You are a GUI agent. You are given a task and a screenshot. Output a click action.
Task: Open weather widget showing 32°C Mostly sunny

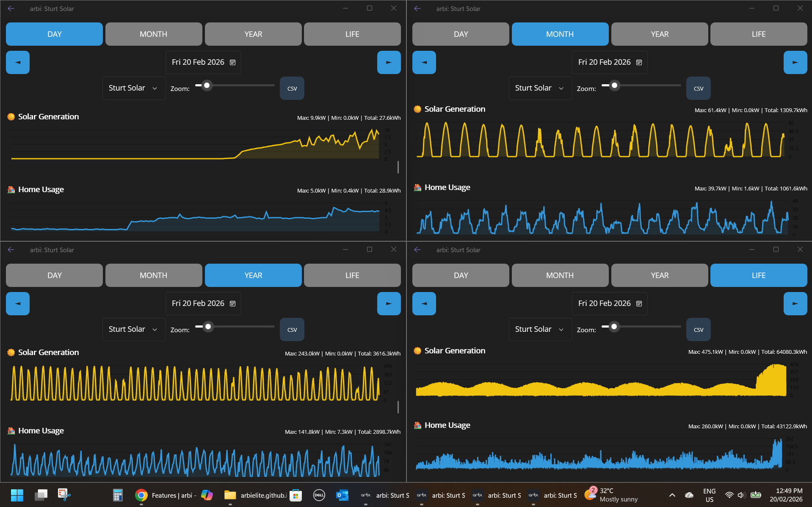point(611,495)
